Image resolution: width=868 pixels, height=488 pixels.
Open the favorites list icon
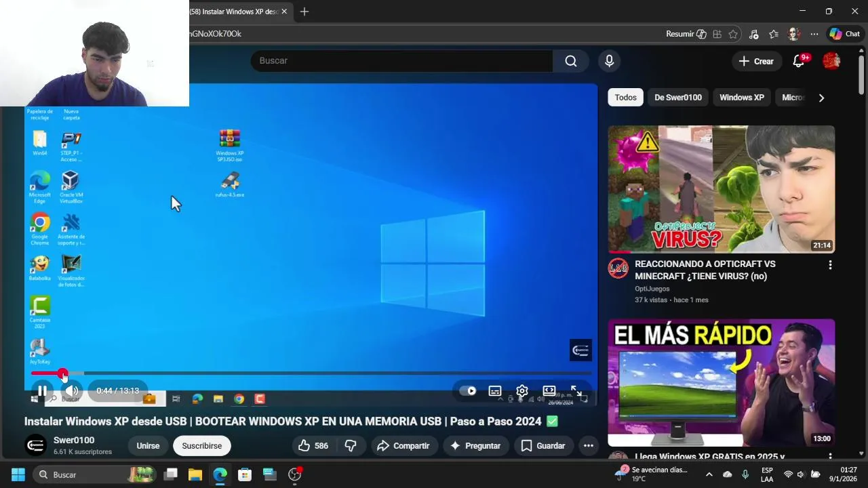[774, 34]
